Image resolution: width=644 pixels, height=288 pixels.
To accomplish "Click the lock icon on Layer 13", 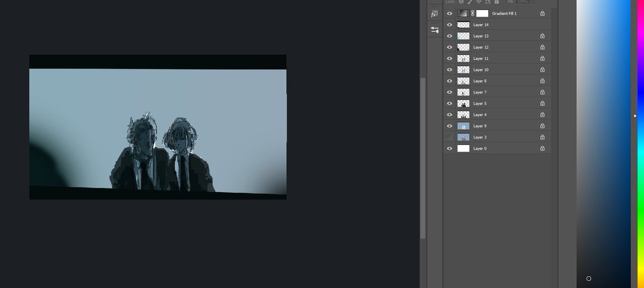I will [543, 36].
